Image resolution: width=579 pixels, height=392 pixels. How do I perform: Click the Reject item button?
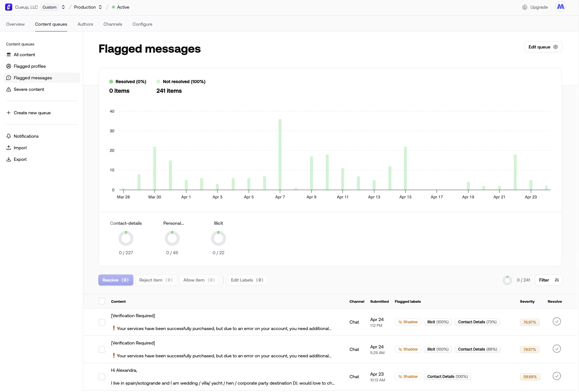[x=156, y=280]
